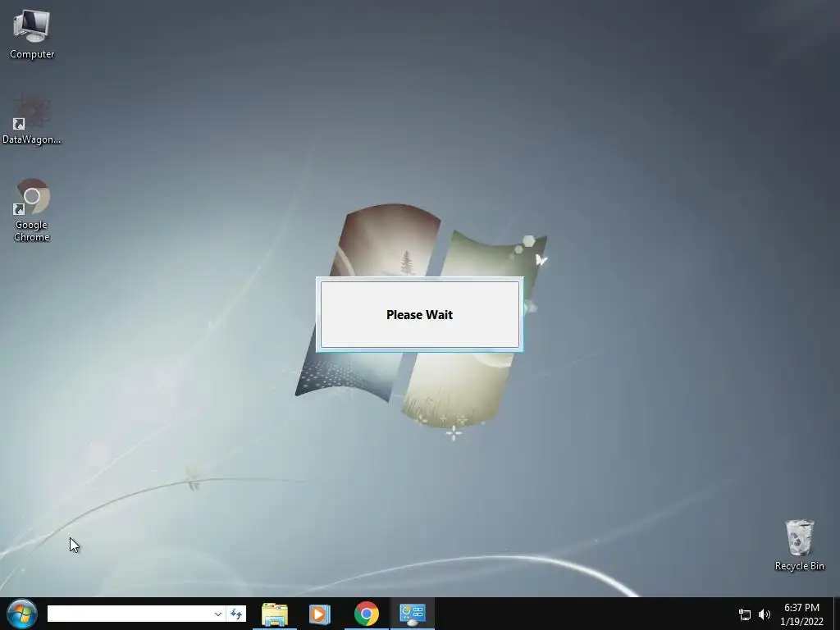Open the Control Panel taskbar item

point(412,614)
